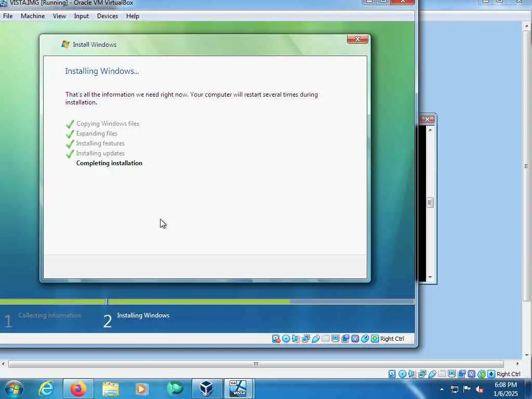532x399 pixels.
Task: Click CPU virtualization V indicator in VISTA.IMG status bar
Action: (355, 339)
